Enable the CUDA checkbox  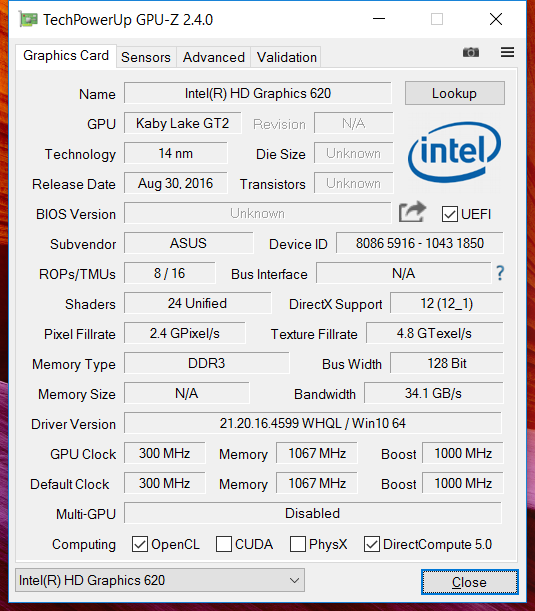click(224, 544)
